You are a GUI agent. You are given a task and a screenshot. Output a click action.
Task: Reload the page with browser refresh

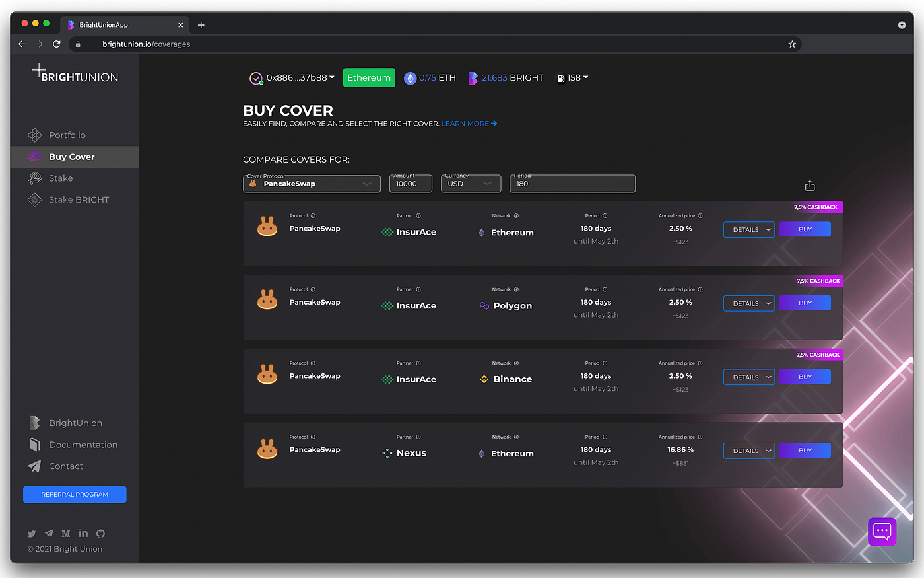tap(57, 44)
